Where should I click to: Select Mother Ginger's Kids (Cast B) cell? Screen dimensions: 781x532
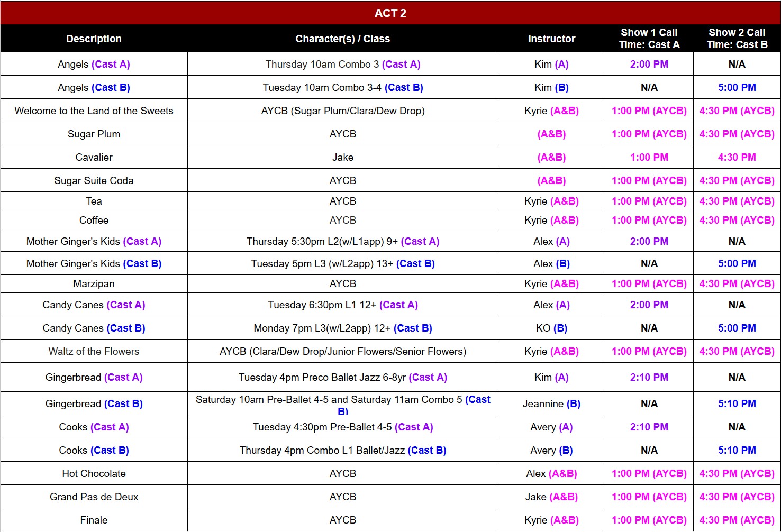click(x=94, y=263)
